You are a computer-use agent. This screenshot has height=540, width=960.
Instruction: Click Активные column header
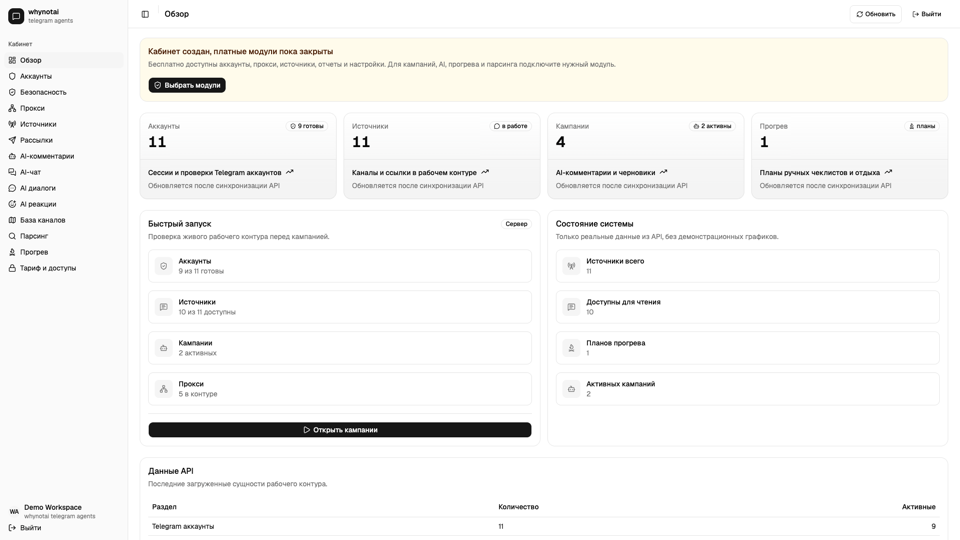tap(918, 507)
